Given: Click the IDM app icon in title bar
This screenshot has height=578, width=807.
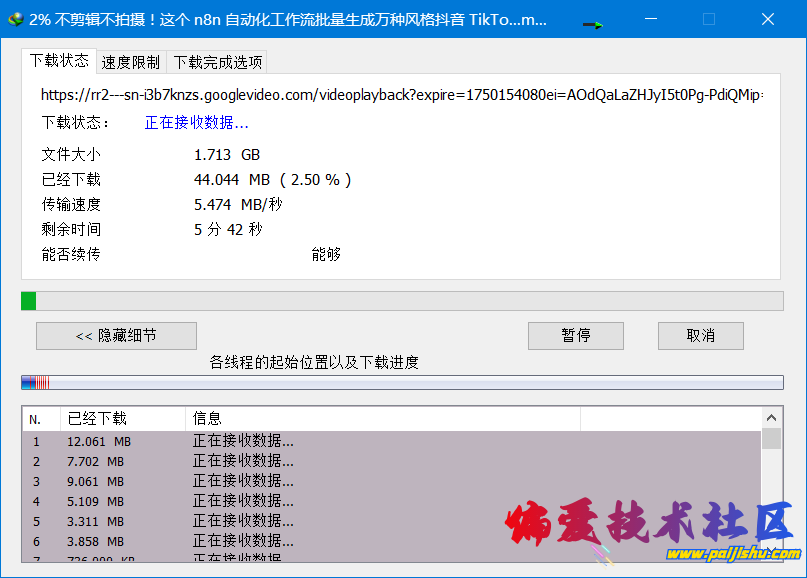Looking at the screenshot, I should (x=15, y=19).
